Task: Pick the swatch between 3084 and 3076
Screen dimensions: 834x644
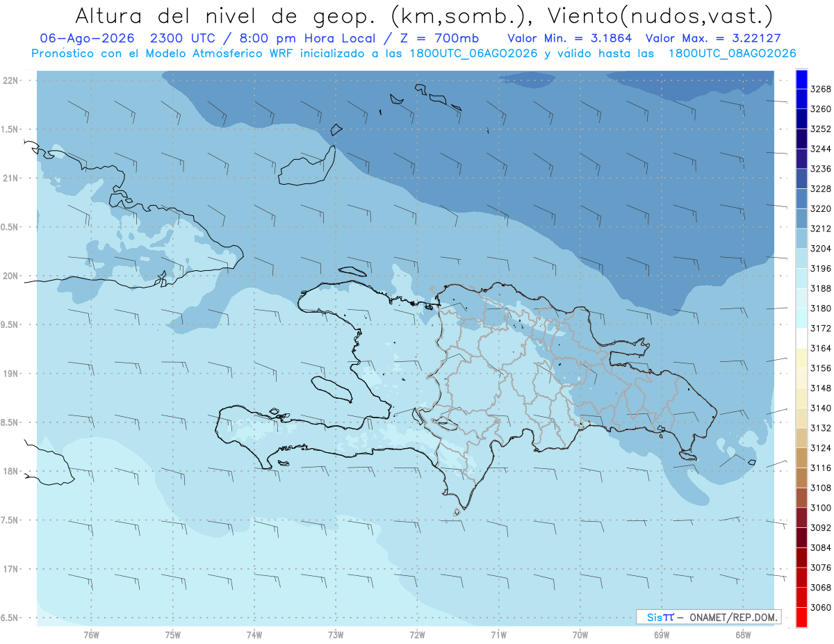Action: pos(801,557)
